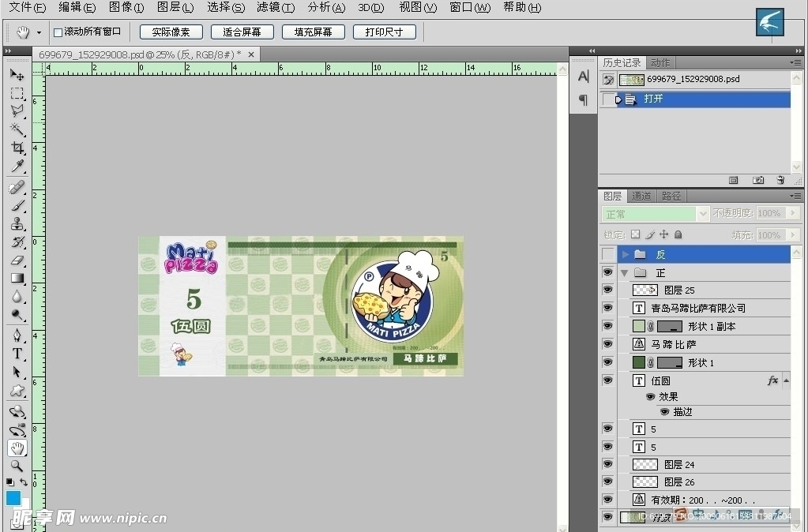Select the Path Selection tool
Image resolution: width=808 pixels, height=532 pixels.
pos(17,372)
